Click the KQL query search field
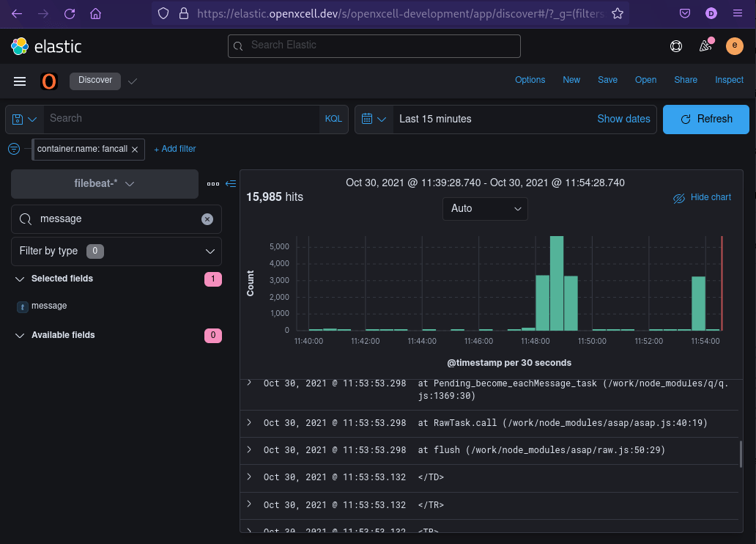The image size is (756, 544). [183, 119]
